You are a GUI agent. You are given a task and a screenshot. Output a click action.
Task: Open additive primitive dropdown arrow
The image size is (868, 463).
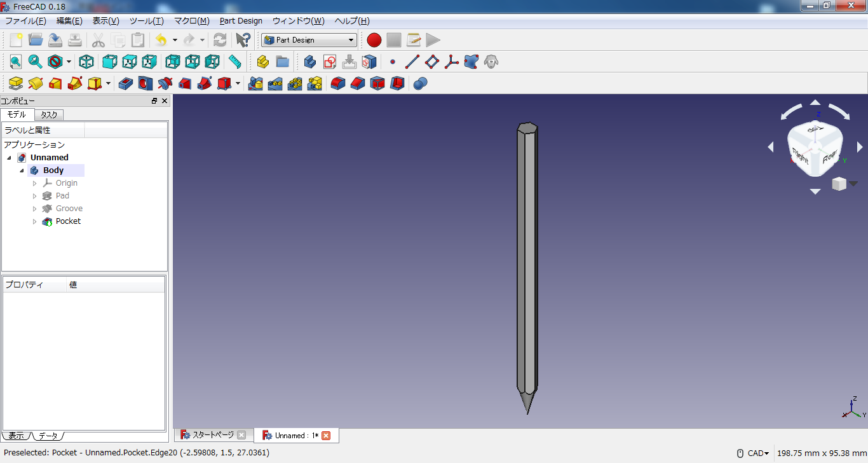pyautogui.click(x=108, y=83)
